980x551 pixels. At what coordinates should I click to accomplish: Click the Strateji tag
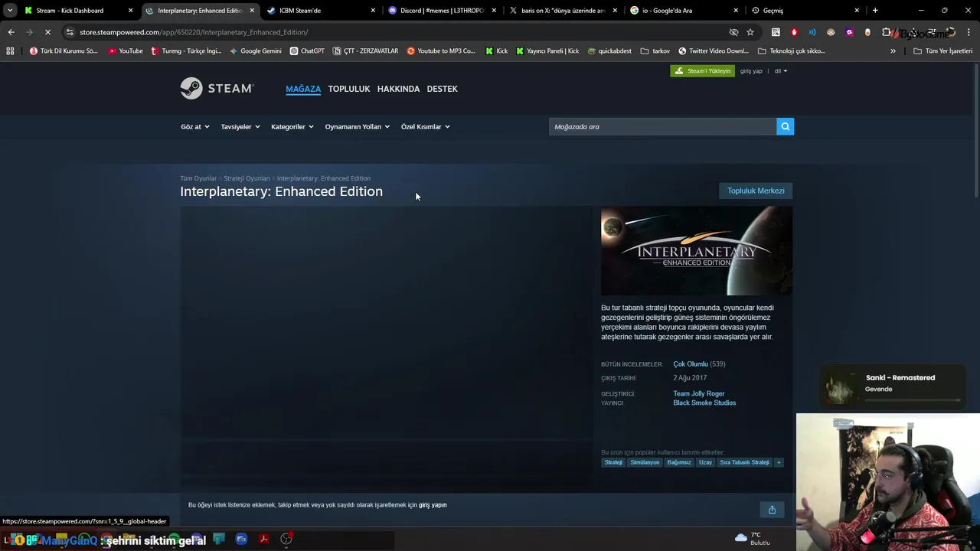[613, 462]
